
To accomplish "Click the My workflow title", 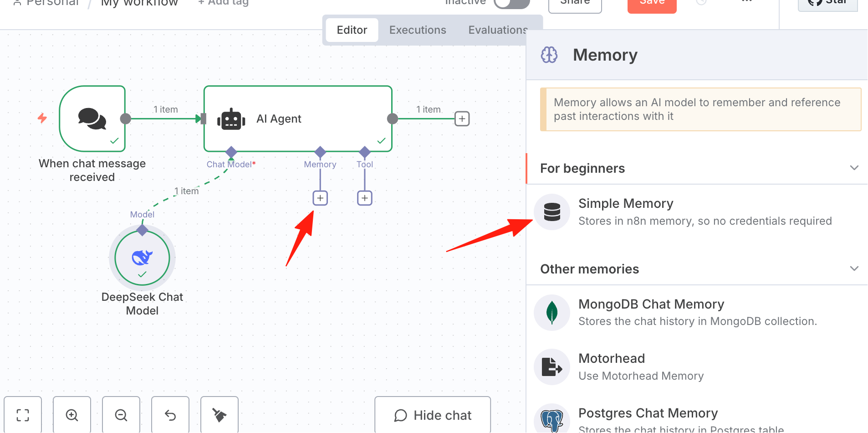I will 139,3.
